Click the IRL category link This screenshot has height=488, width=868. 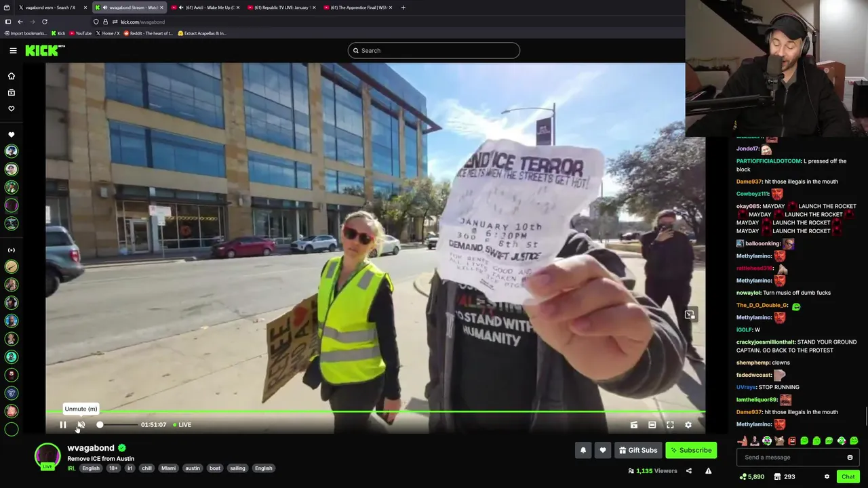[71, 468]
